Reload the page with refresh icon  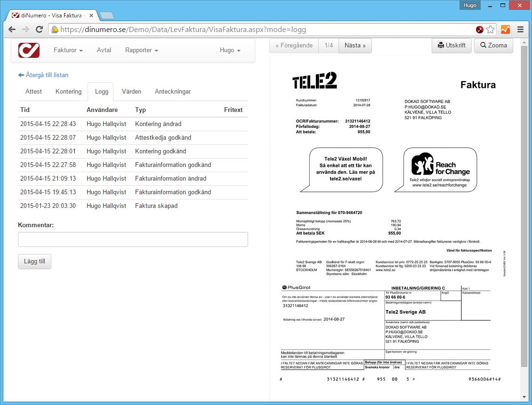[40, 30]
